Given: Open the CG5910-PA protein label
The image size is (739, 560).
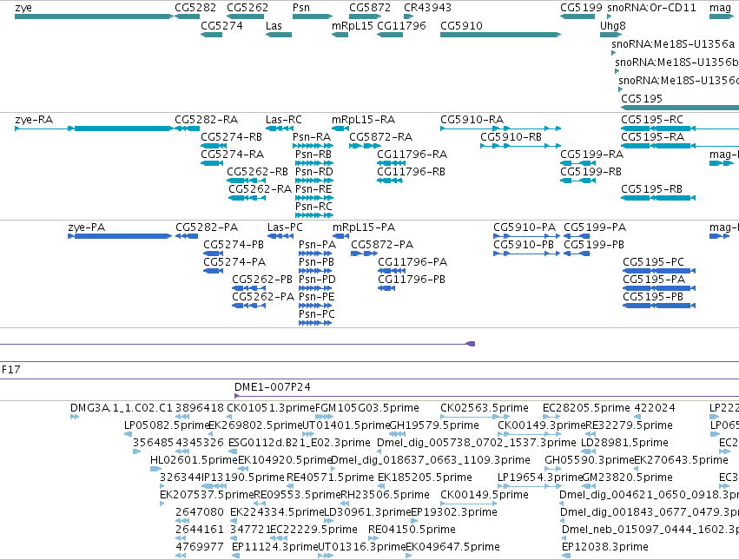Looking at the screenshot, I should (x=525, y=227).
